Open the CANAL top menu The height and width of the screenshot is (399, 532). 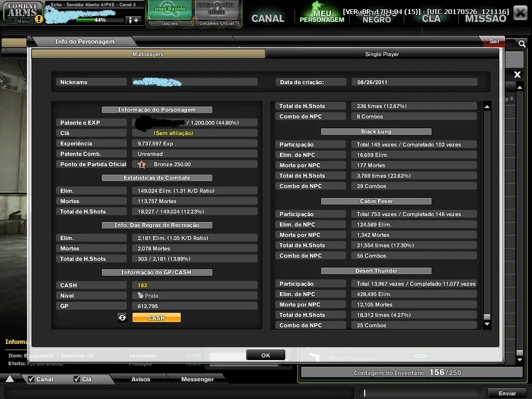point(268,18)
